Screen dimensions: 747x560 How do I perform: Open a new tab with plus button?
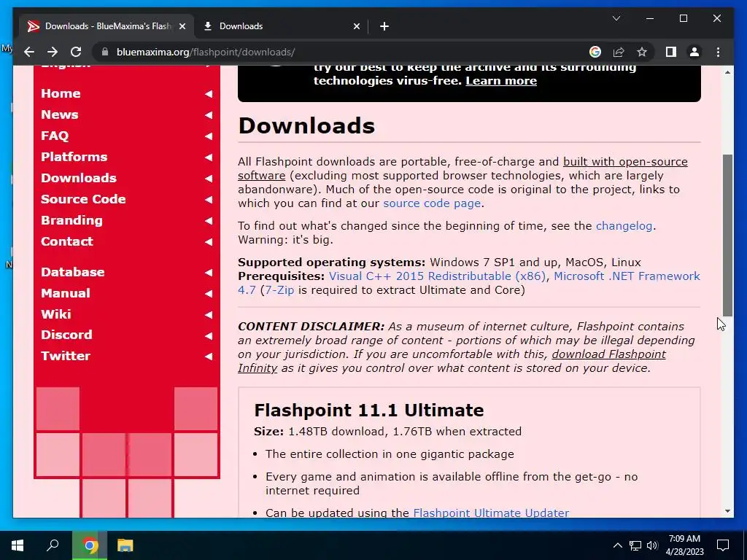point(384,26)
